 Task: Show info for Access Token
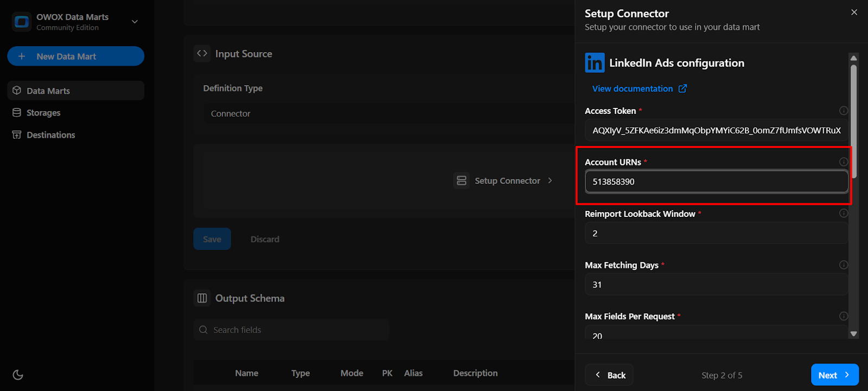coord(844,111)
